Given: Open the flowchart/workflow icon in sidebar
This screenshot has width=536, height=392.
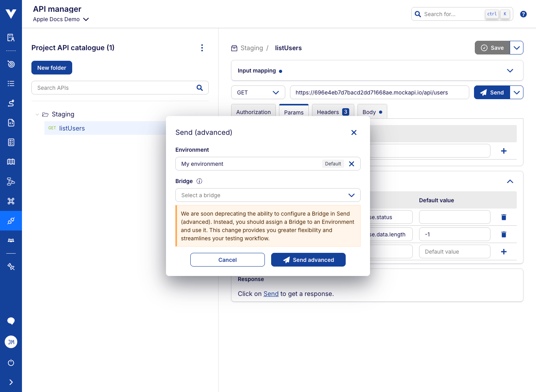Looking at the screenshot, I should click(11, 181).
